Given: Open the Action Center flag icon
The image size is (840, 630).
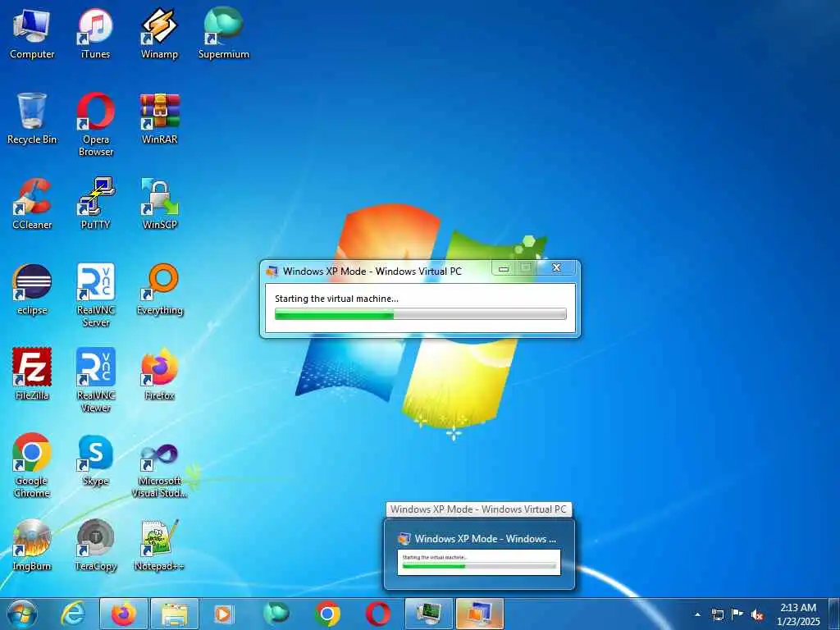Looking at the screenshot, I should click(x=737, y=614).
